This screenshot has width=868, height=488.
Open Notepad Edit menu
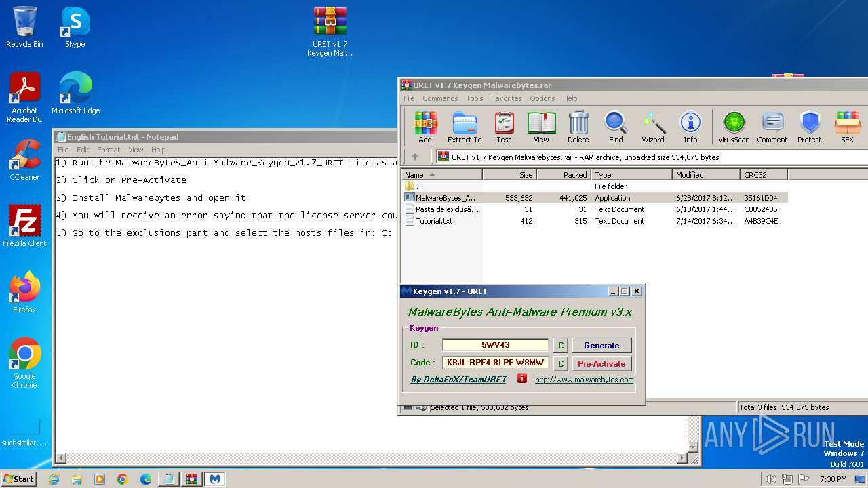pyautogui.click(x=83, y=150)
